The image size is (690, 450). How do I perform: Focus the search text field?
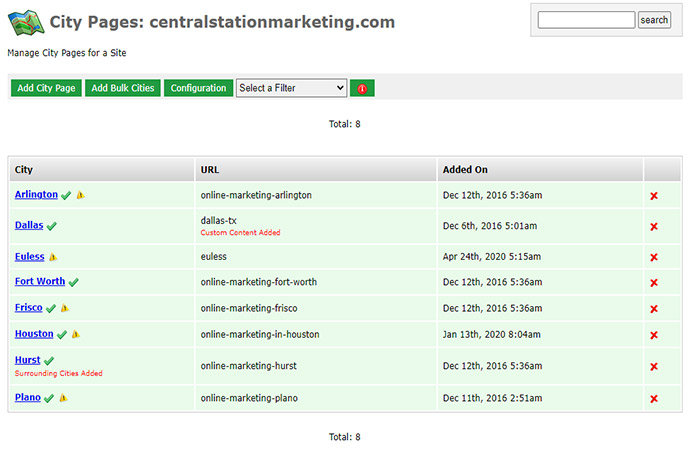[x=586, y=20]
